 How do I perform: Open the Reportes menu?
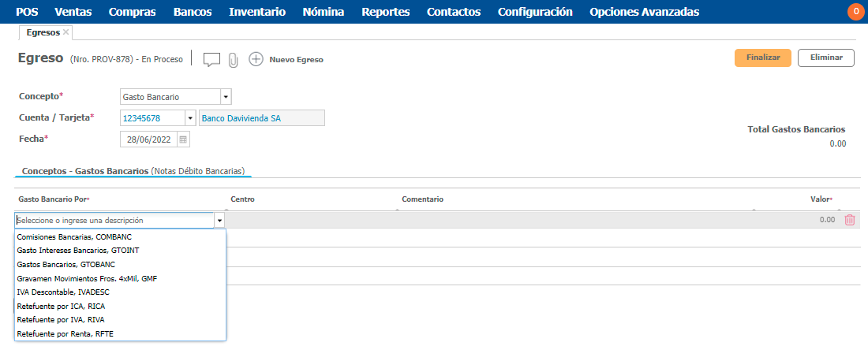tap(385, 12)
